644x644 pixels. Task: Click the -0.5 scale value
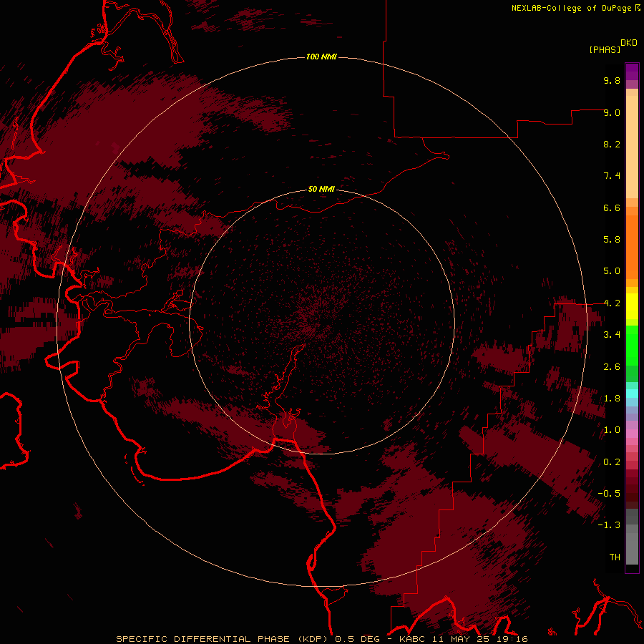(609, 494)
